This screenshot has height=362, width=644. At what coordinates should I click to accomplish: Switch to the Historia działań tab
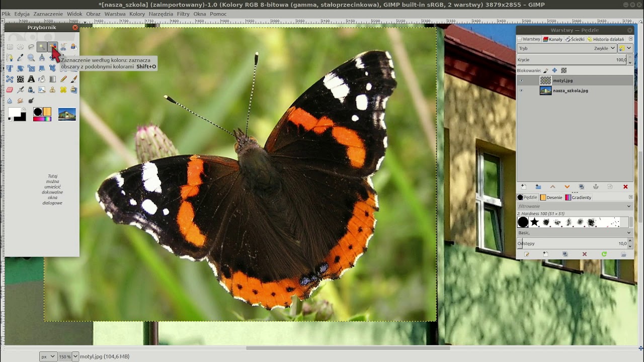click(606, 39)
